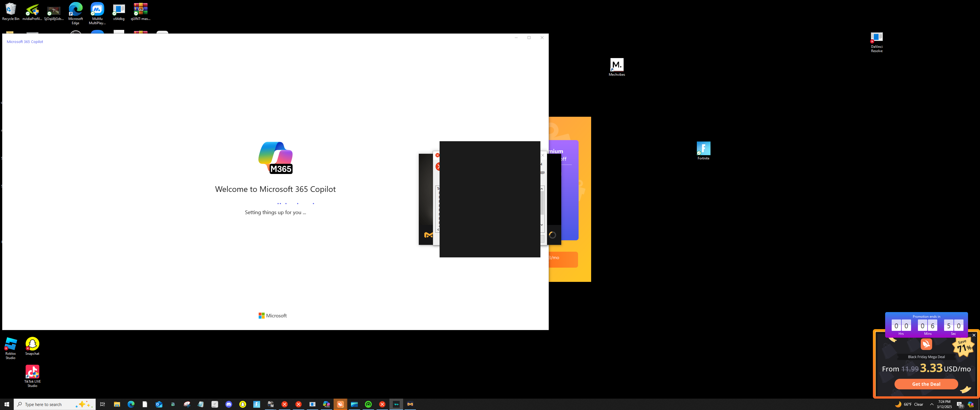Click the error dialog scrollbar down arrow
This screenshot has width=980, height=410.
coord(542,225)
